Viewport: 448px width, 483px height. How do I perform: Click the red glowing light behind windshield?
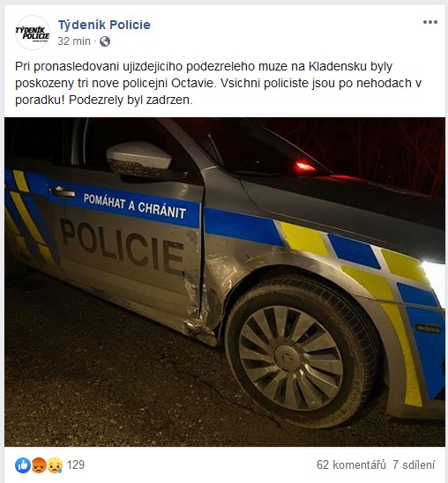point(303,167)
